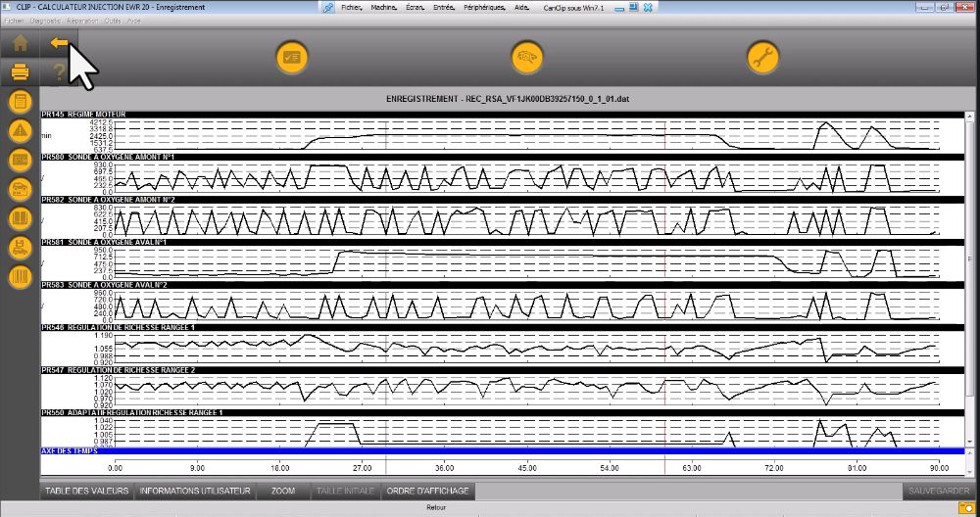Click the warning triangle sidebar icon

click(20, 129)
